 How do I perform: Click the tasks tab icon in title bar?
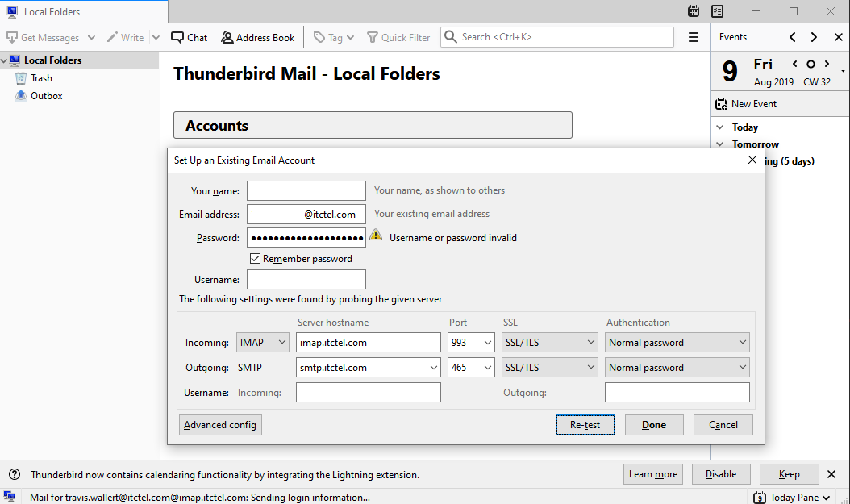(718, 11)
